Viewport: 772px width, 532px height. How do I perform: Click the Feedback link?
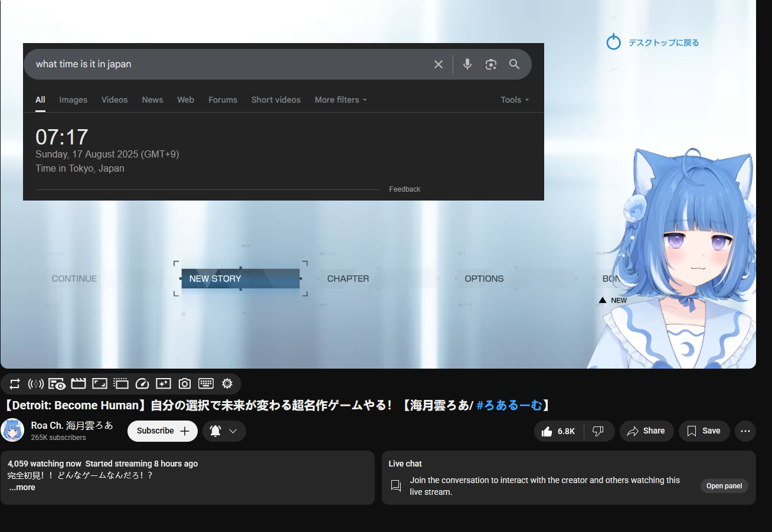coord(405,189)
